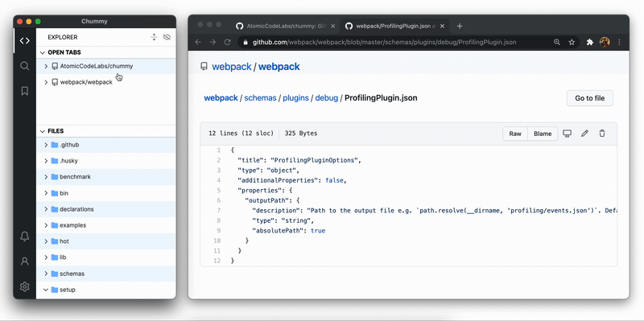Click the benchmark folder icon
The width and height of the screenshot is (644, 321).
click(55, 177)
